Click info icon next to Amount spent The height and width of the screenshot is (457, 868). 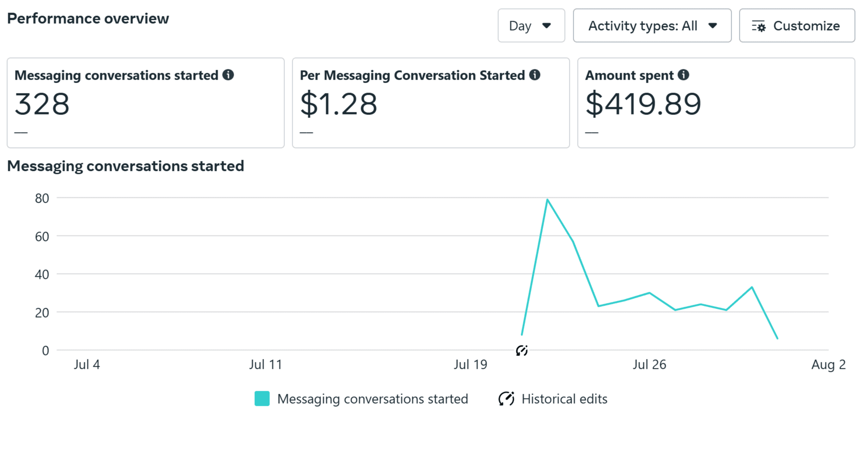[683, 75]
